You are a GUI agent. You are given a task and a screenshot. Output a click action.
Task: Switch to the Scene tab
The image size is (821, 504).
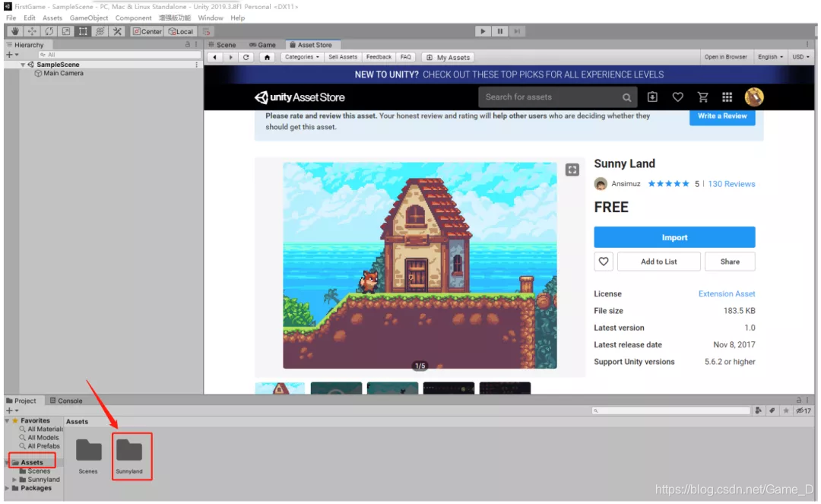click(x=222, y=45)
